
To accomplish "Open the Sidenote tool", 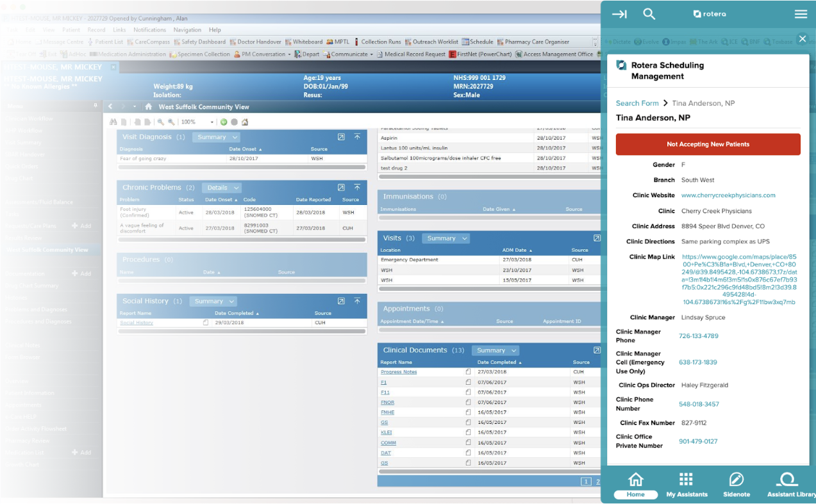I will pos(737,485).
